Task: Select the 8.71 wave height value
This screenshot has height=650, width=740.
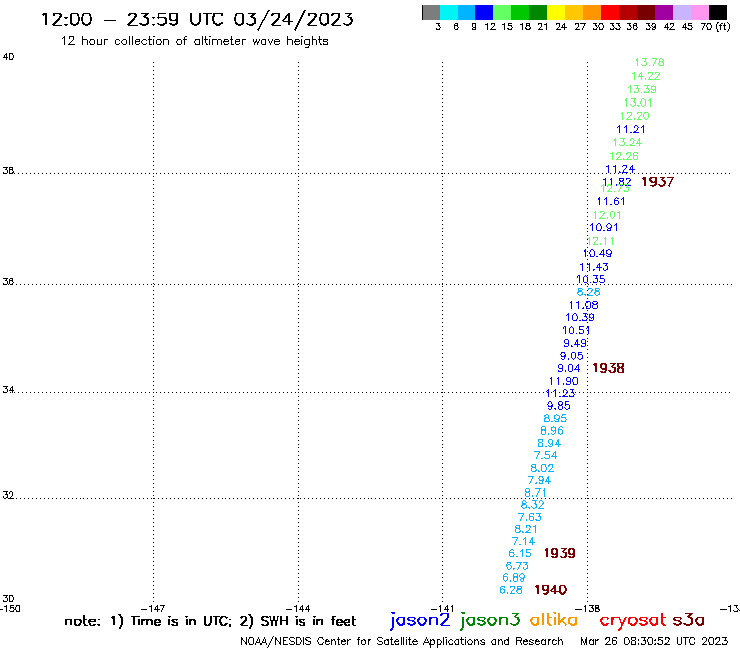Action: click(x=536, y=493)
